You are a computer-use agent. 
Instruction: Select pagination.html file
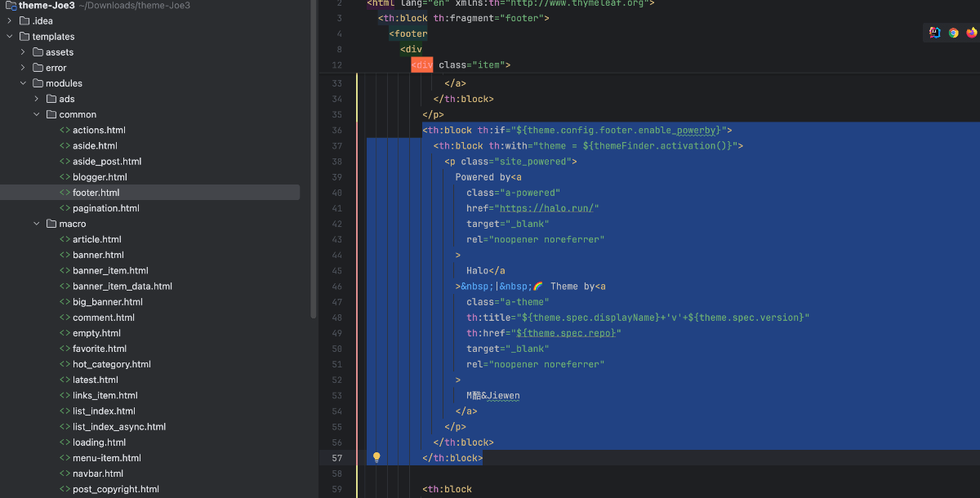[105, 208]
